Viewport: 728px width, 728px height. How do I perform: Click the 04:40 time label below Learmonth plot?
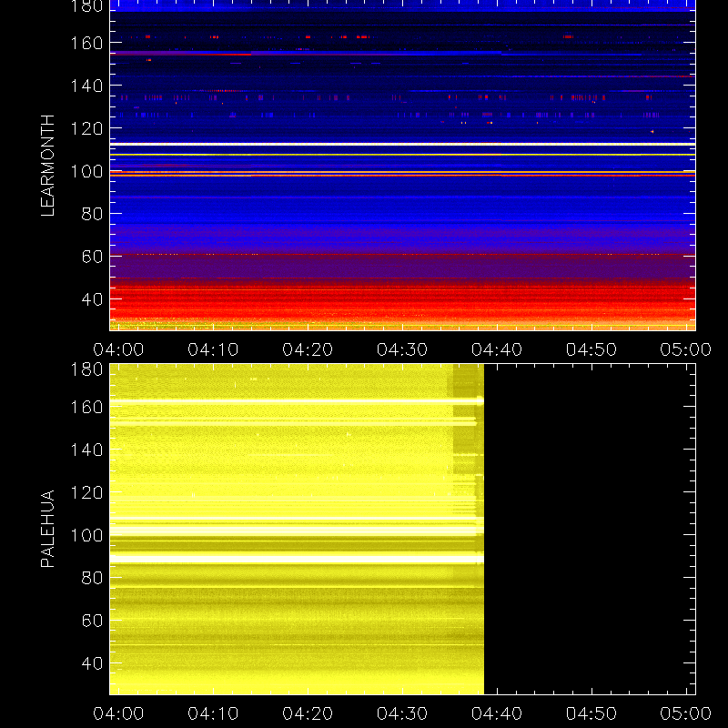point(497,349)
